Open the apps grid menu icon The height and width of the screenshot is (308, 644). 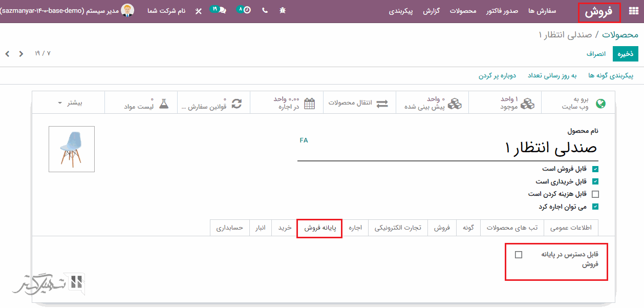tap(633, 11)
